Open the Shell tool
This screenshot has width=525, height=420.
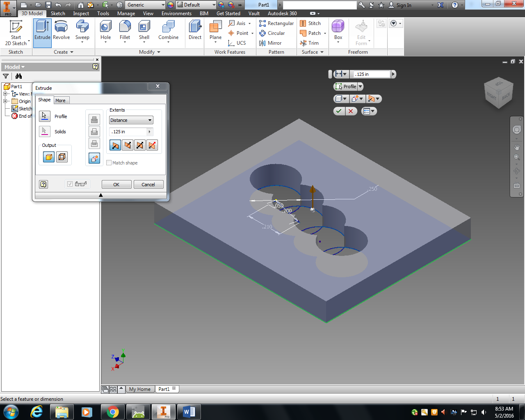(x=144, y=31)
